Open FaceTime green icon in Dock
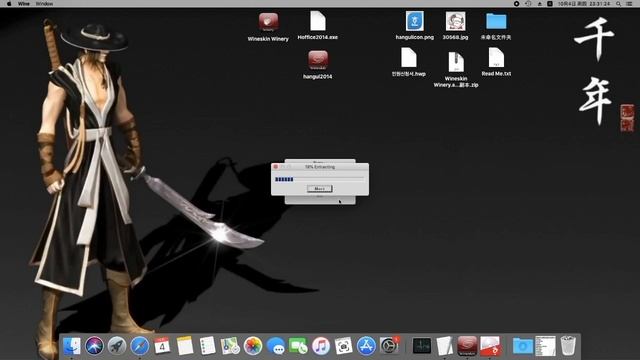Screen dimensions: 640x360 [x=298, y=346]
